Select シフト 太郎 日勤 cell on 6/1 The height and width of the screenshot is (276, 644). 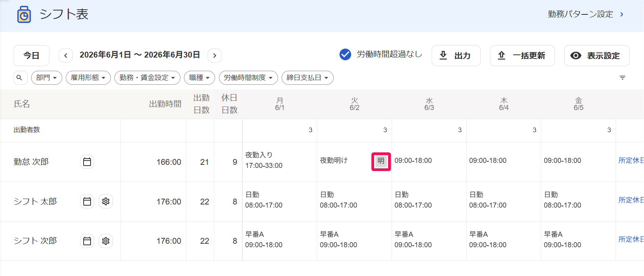click(280, 201)
